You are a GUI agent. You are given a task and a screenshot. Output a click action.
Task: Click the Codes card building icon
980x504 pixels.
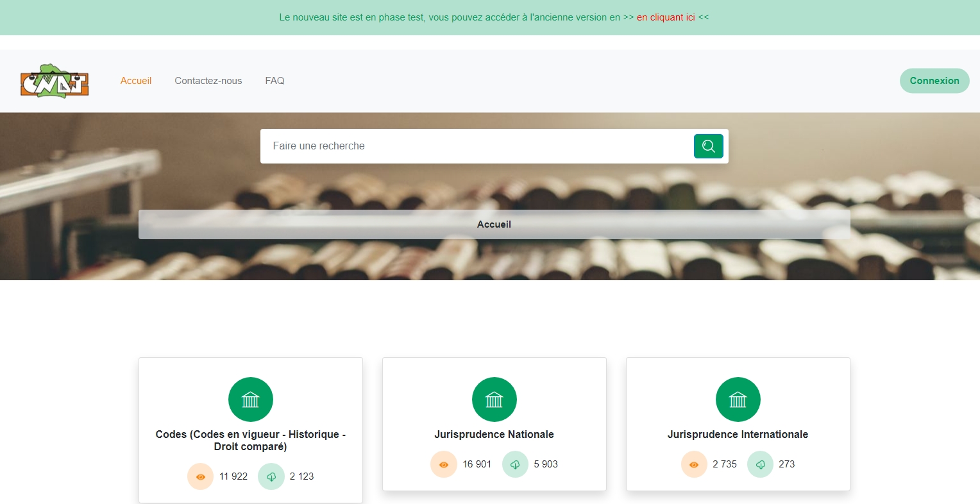pyautogui.click(x=250, y=399)
